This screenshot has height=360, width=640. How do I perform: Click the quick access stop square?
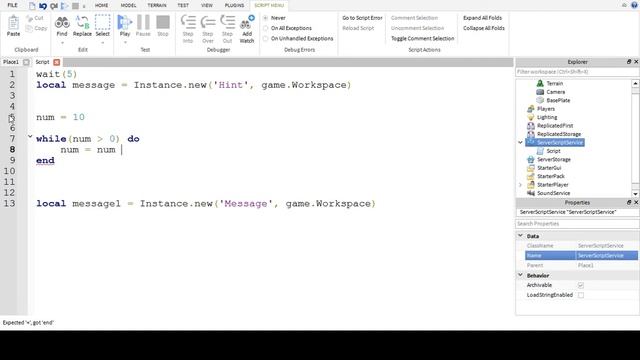coord(76,6)
